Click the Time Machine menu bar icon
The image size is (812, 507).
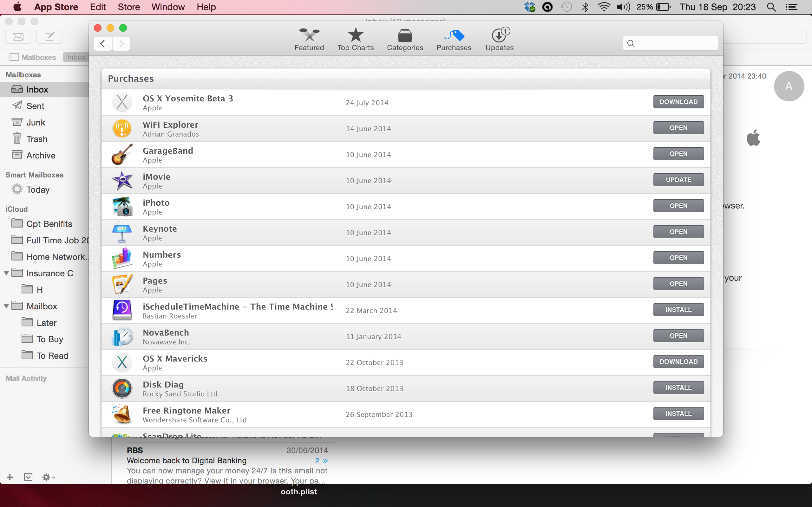click(566, 7)
